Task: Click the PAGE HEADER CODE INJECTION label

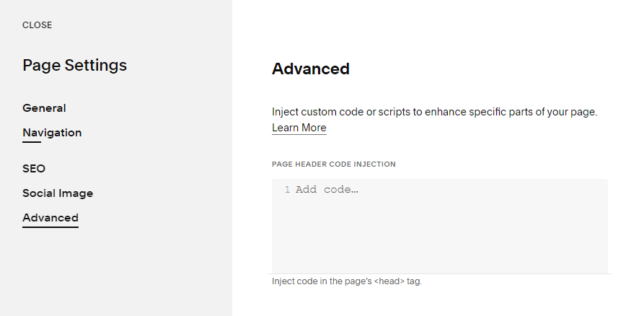Action: pyautogui.click(x=333, y=164)
